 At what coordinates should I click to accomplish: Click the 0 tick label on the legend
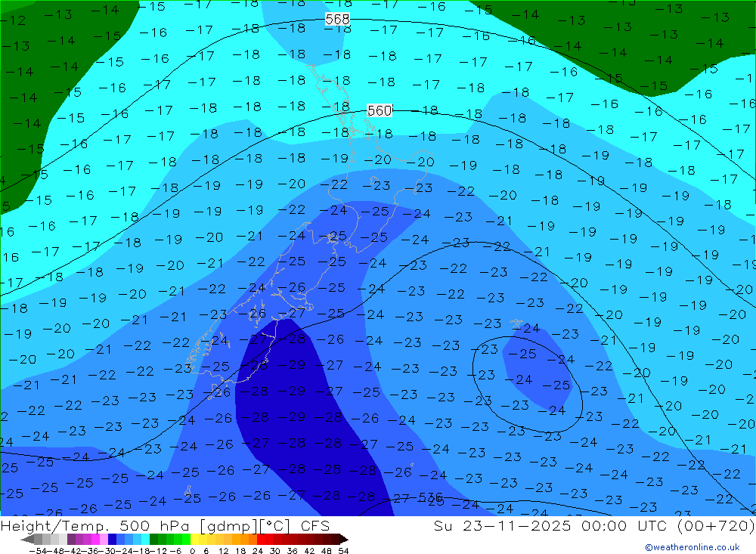click(x=192, y=551)
